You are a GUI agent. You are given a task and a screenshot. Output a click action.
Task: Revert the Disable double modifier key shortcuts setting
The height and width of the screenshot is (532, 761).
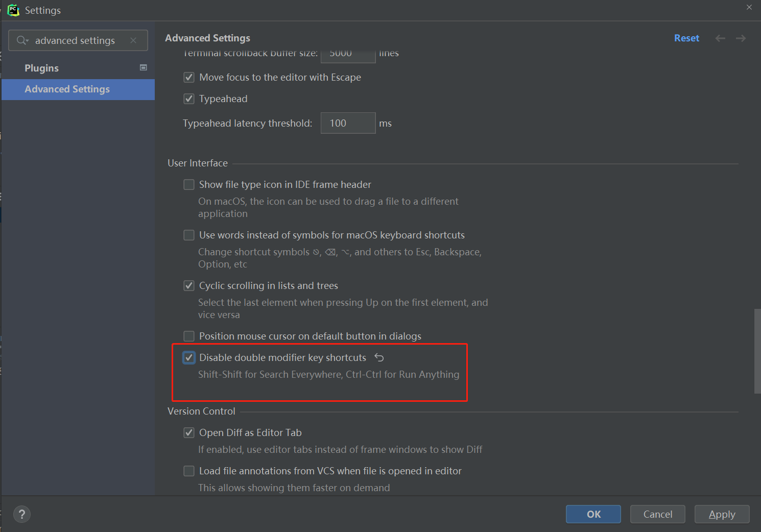pos(379,357)
